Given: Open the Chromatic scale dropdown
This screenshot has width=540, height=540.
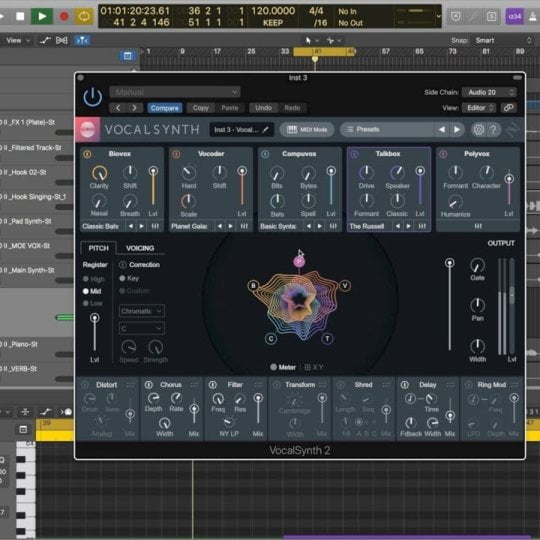Looking at the screenshot, I should (142, 311).
